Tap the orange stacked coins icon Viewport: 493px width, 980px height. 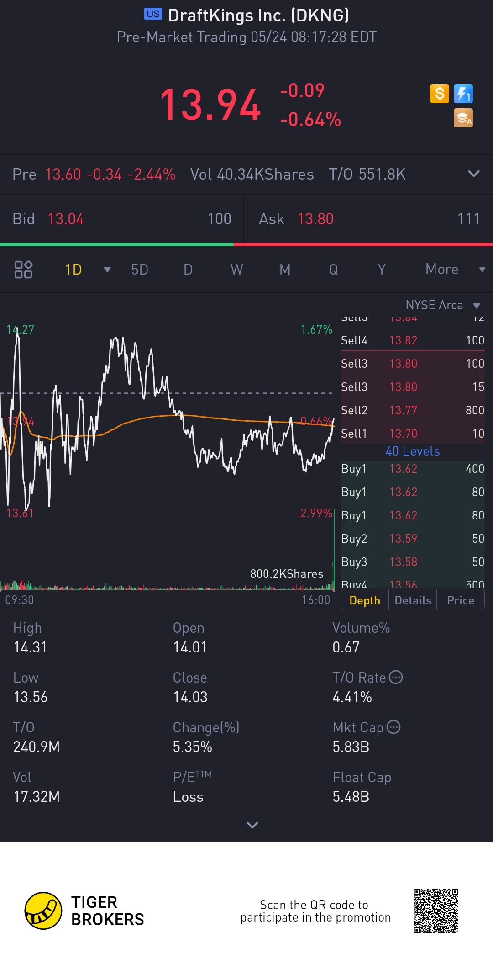[463, 118]
